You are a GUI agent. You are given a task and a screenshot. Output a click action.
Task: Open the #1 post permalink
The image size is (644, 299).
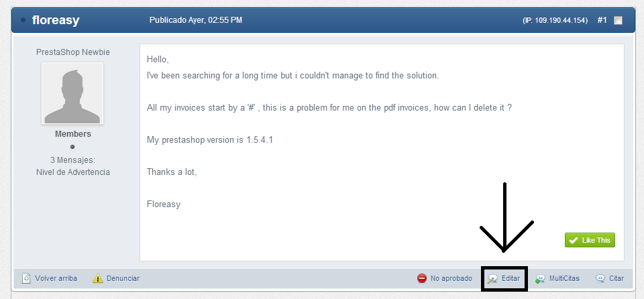[x=602, y=20]
